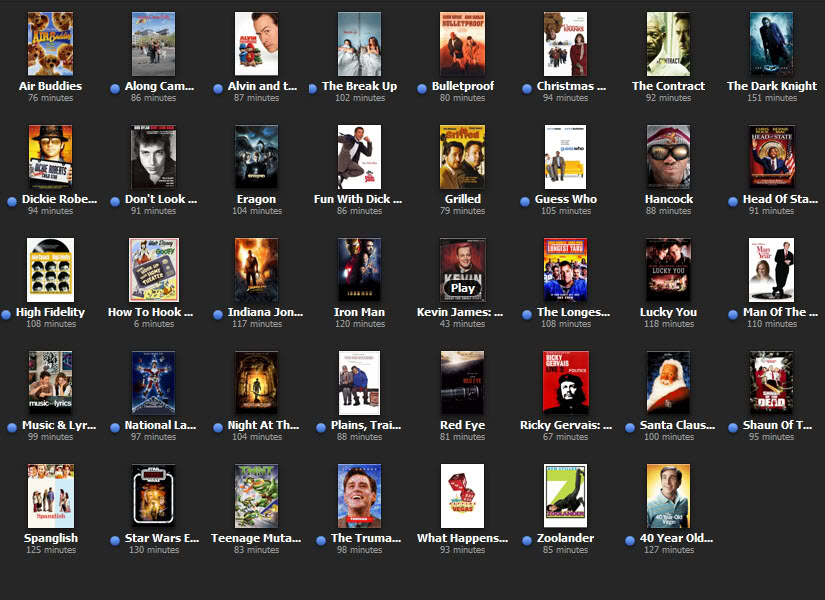Click the blue dot next to 40 Year Old

(x=630, y=541)
